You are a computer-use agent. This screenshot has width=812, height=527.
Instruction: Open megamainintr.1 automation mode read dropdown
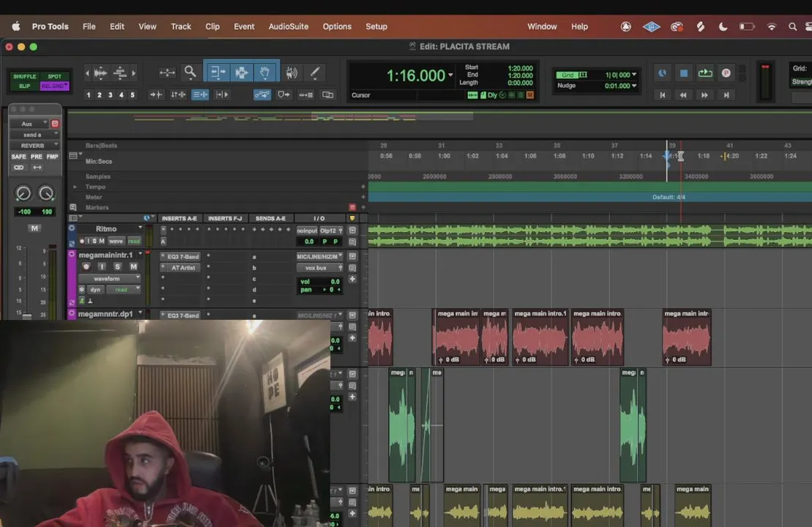(123, 289)
